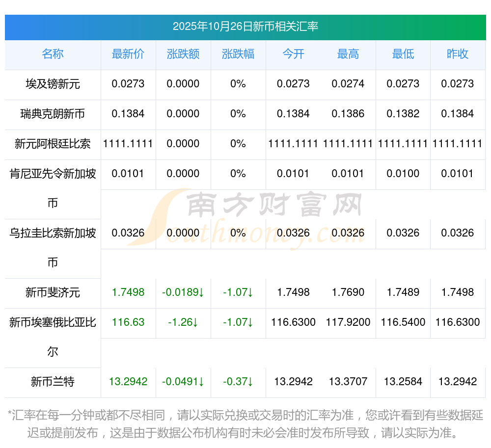This screenshot has height=448, width=491.
Task: Click the 最高 column header
Action: click(348, 54)
